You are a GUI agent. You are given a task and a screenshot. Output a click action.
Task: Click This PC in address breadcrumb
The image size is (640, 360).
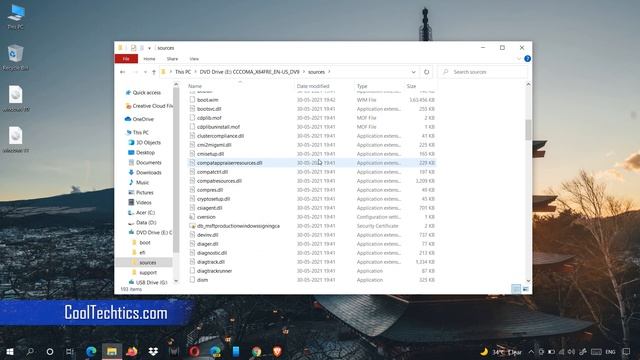coord(183,72)
